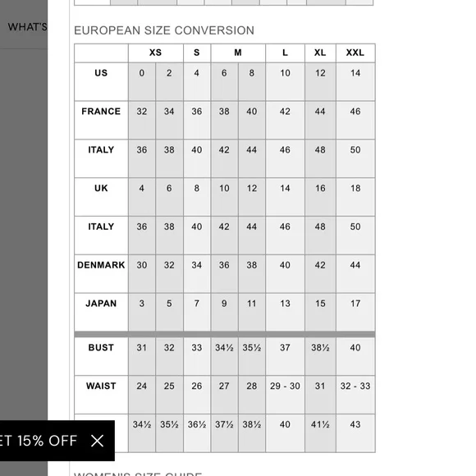
Task: Click the FRANCE row label
Action: [101, 112]
